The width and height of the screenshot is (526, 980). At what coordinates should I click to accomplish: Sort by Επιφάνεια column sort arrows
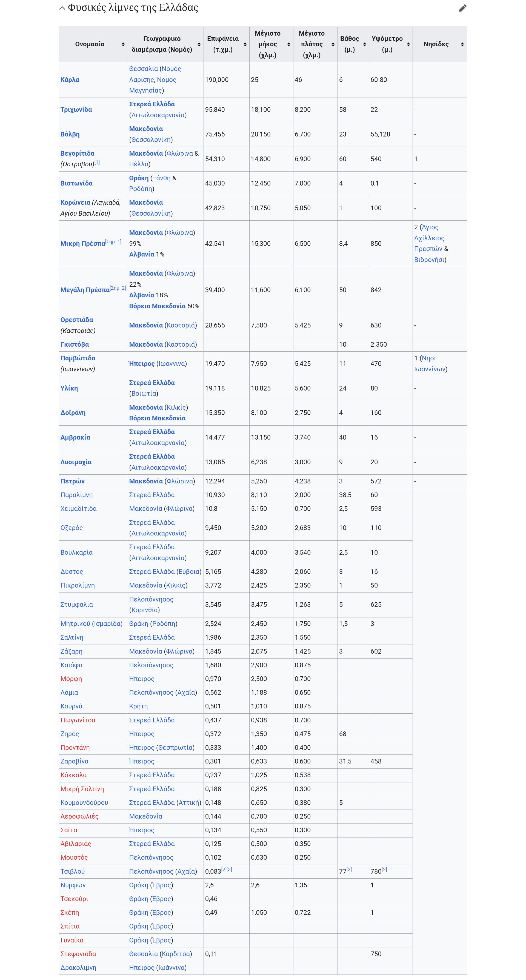tap(245, 44)
